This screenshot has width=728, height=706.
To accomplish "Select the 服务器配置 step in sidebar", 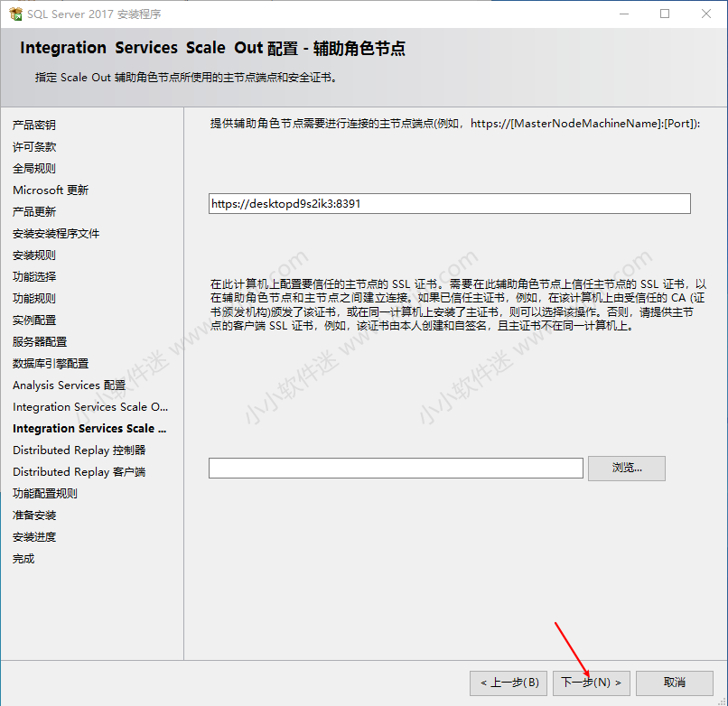I will pos(40,341).
